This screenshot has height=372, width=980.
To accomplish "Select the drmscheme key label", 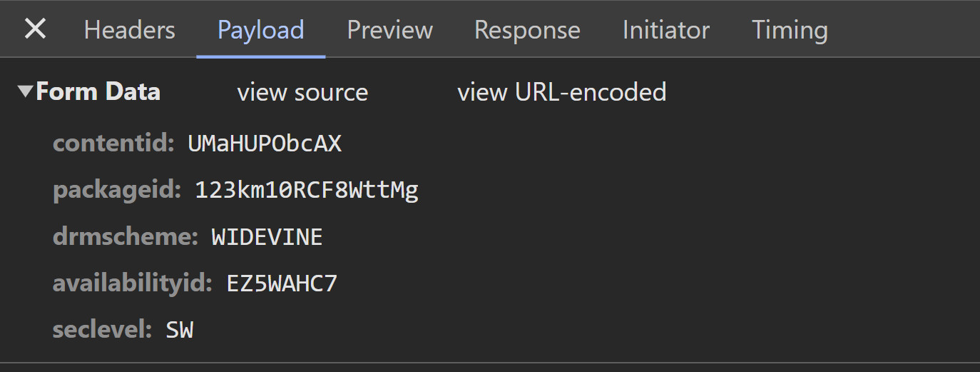I will [125, 237].
